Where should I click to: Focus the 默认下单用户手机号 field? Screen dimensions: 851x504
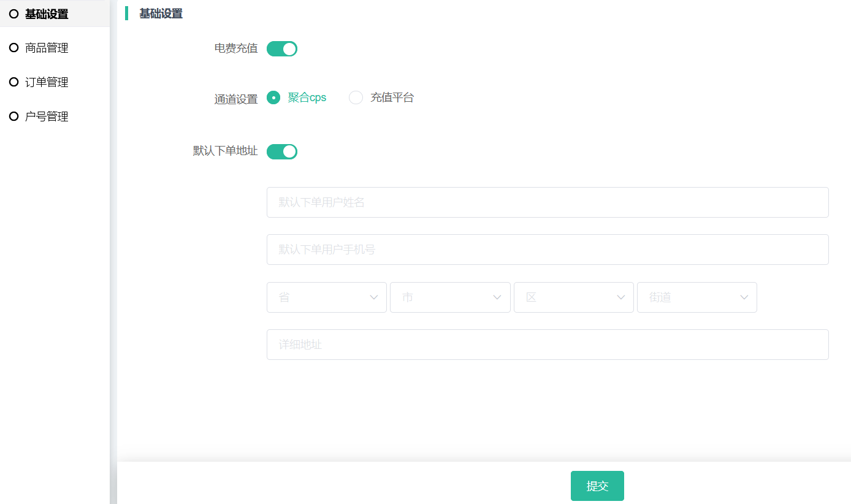pos(547,250)
